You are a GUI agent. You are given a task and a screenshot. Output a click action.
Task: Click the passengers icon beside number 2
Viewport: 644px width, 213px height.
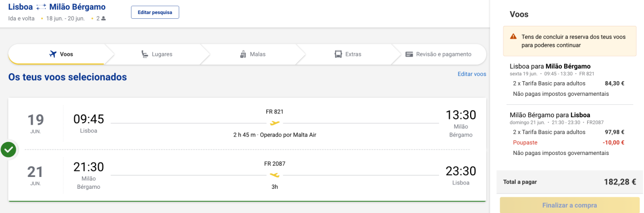click(x=104, y=18)
